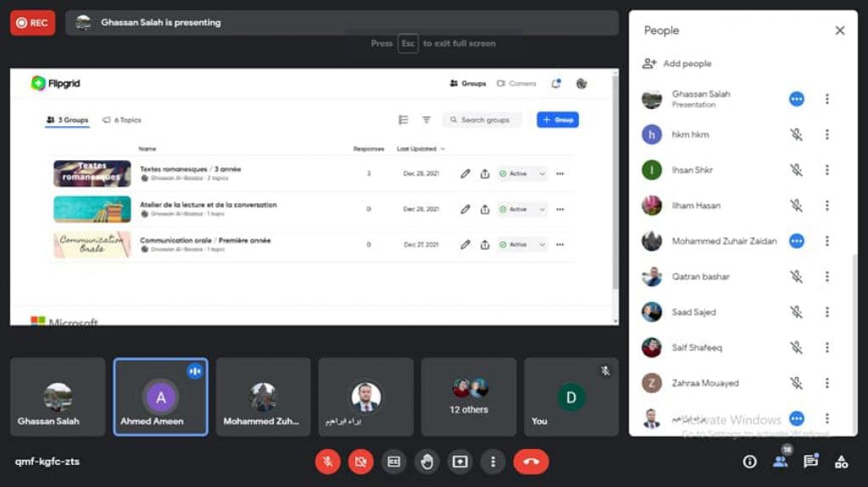
Task: Mute participant Ihsan Shkr
Action: point(796,170)
